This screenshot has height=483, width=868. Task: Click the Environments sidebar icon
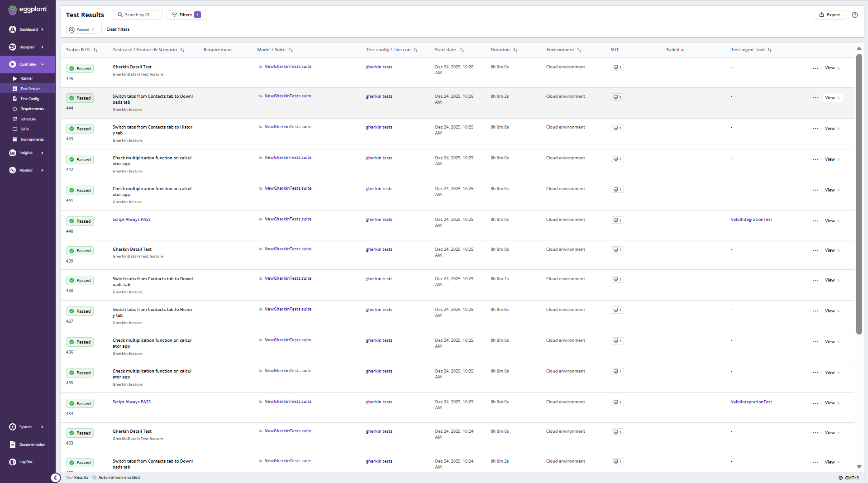tap(15, 139)
